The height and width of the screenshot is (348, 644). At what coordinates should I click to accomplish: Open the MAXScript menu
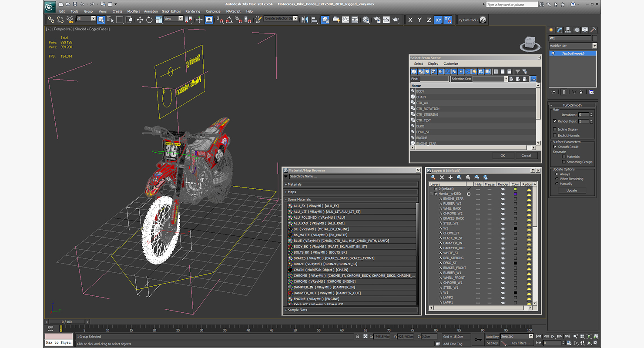233,11
